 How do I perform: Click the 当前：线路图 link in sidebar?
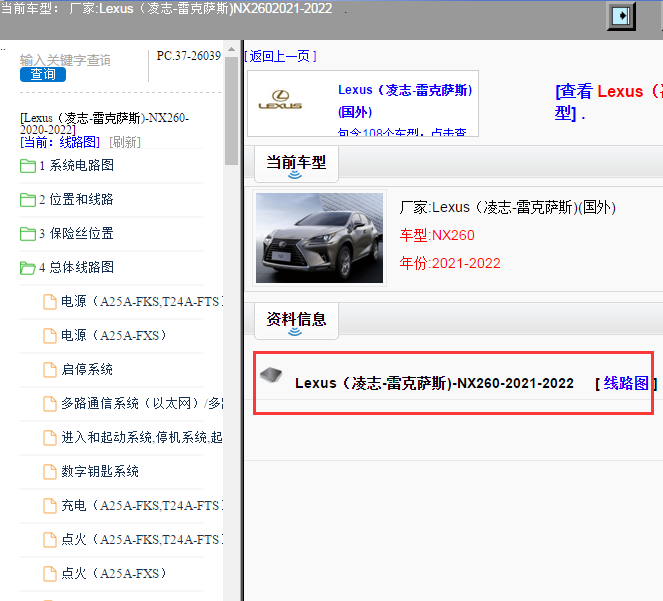pyautogui.click(x=60, y=142)
